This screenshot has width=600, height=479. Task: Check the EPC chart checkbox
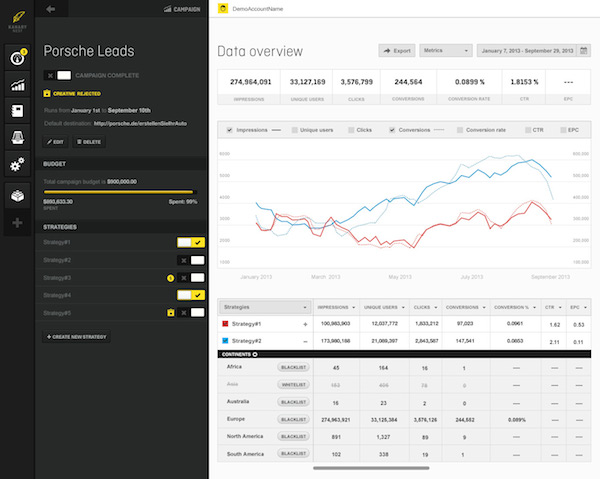click(x=563, y=130)
